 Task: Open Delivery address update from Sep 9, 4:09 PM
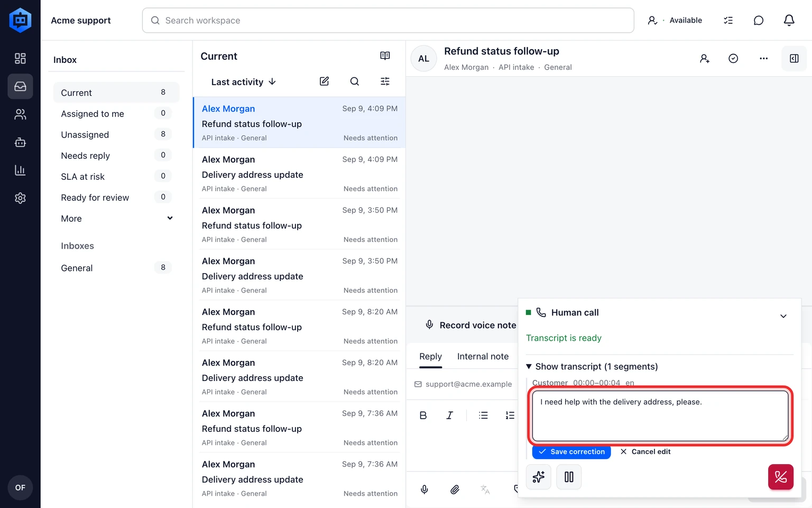300,173
